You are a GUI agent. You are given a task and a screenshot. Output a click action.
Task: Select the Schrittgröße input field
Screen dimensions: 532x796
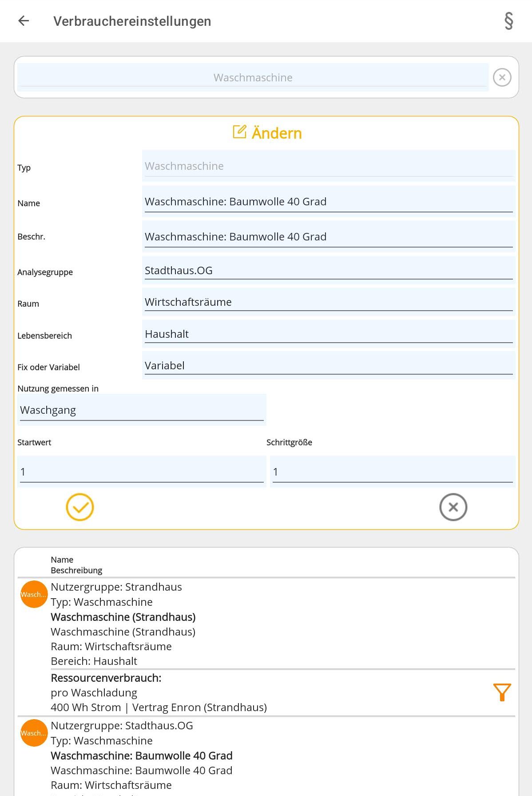click(392, 472)
